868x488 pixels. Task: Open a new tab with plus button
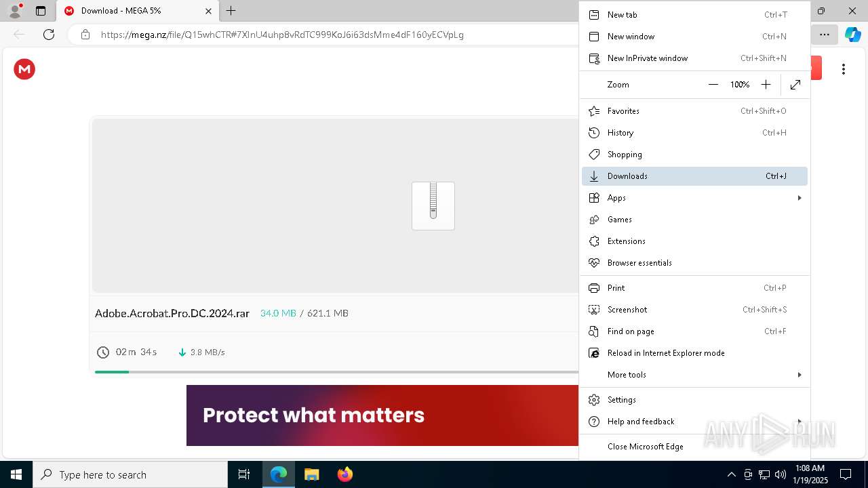pyautogui.click(x=231, y=11)
